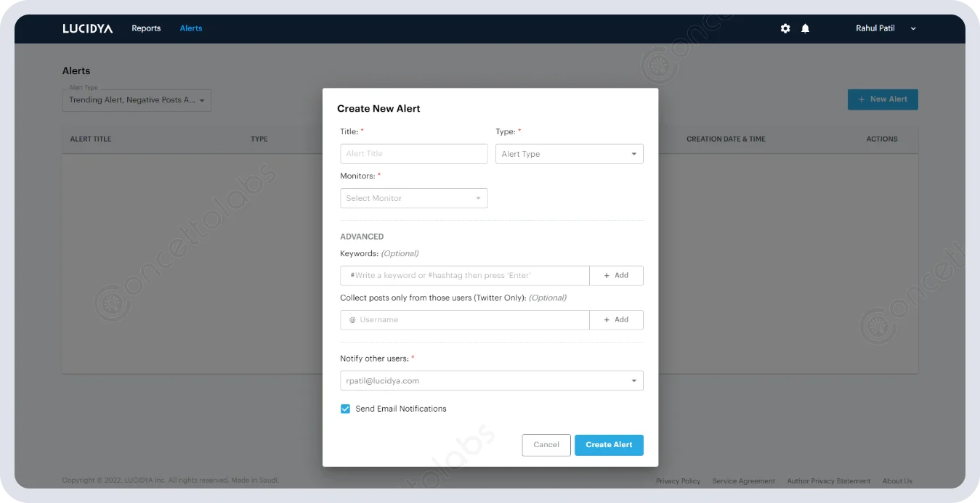
Task: Select the Alerts navigation item
Action: (190, 28)
